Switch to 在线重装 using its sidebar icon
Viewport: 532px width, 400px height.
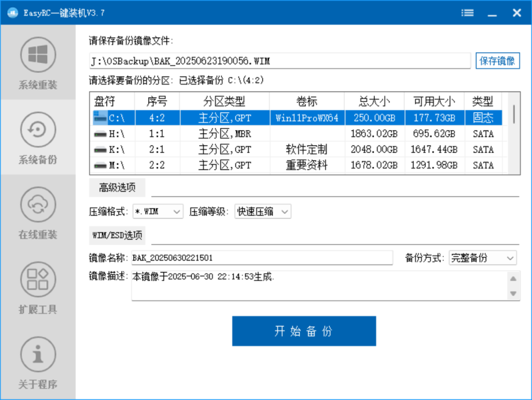click(x=38, y=213)
